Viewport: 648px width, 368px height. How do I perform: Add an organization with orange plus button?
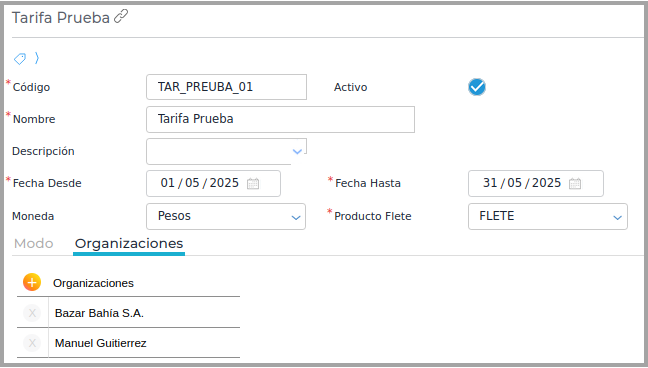click(32, 282)
